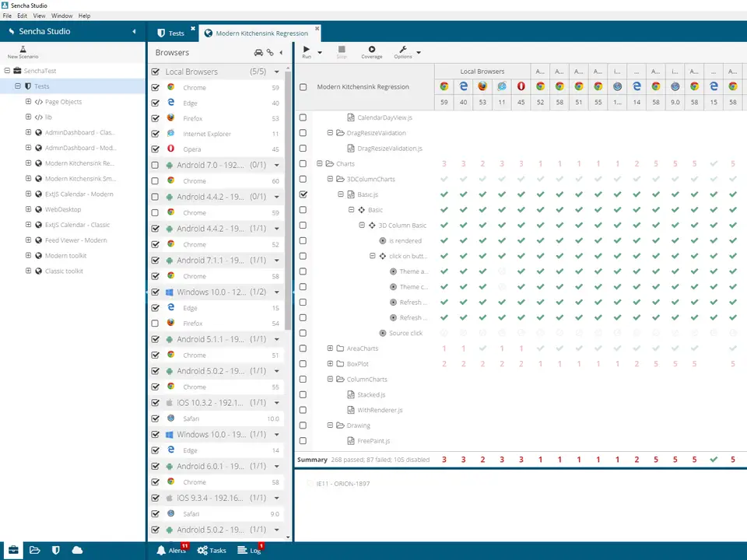Click the car icon in Browsers header
The width and height of the screenshot is (747, 560).
258,52
